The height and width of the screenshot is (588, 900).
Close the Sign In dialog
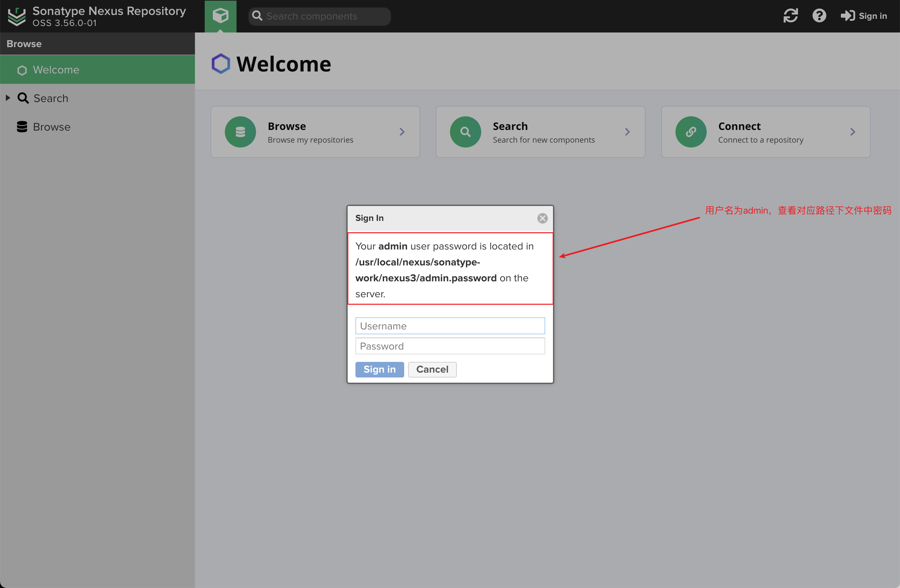(542, 218)
